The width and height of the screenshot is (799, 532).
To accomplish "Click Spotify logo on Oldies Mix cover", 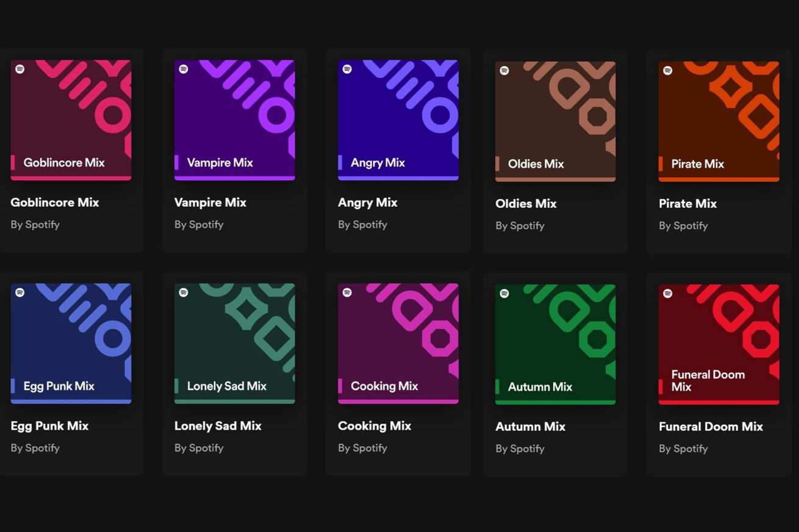I will 504,70.
